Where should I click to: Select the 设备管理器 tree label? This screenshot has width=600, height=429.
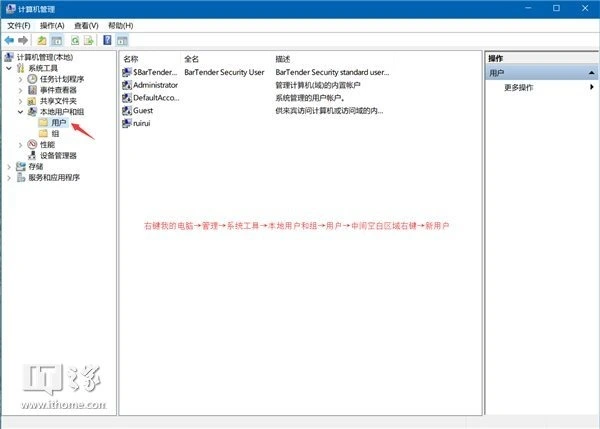coord(58,155)
